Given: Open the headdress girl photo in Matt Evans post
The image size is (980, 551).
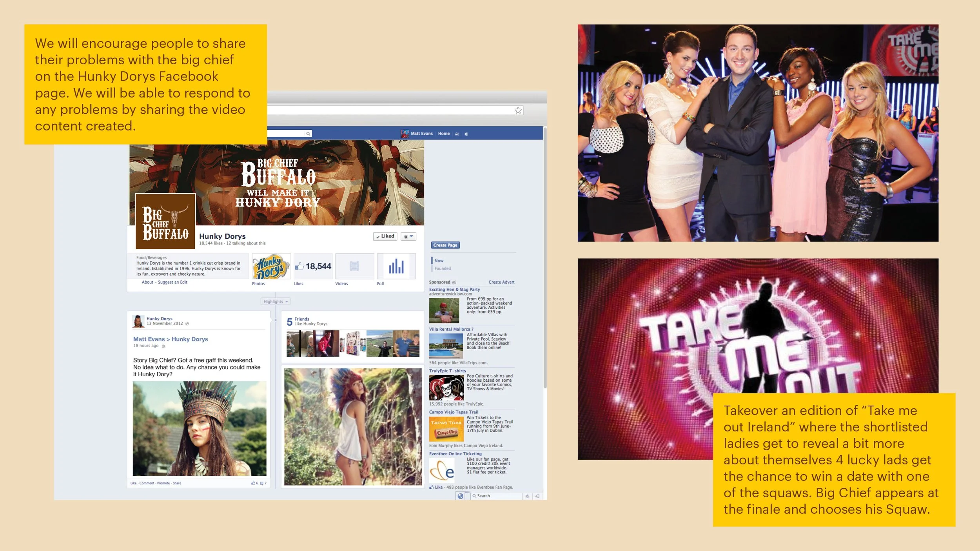Looking at the screenshot, I should click(200, 429).
